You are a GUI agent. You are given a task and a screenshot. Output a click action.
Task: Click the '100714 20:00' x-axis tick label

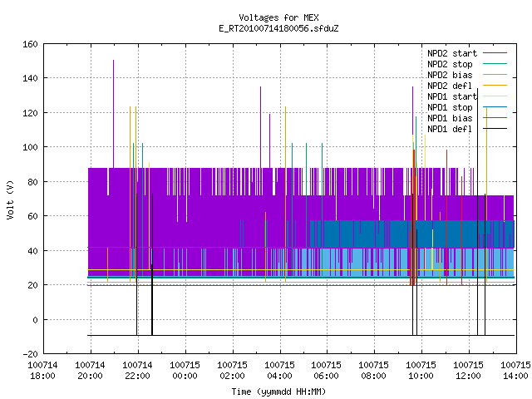coord(91,371)
